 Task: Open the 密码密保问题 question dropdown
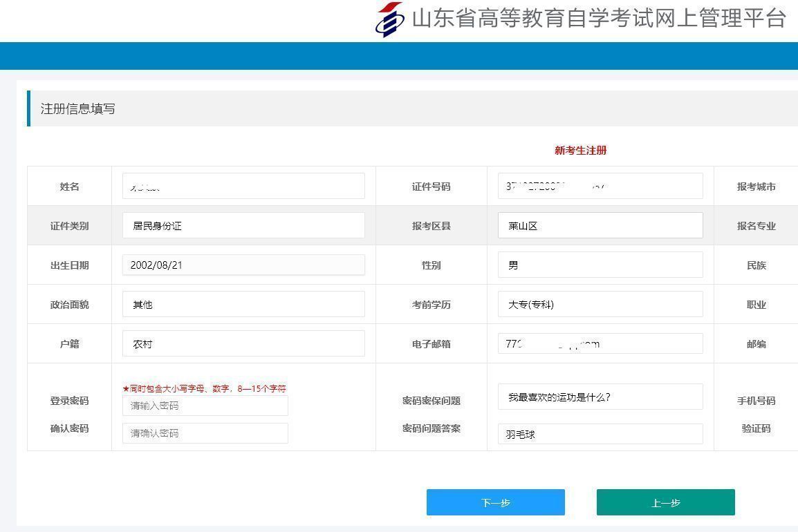click(x=600, y=397)
